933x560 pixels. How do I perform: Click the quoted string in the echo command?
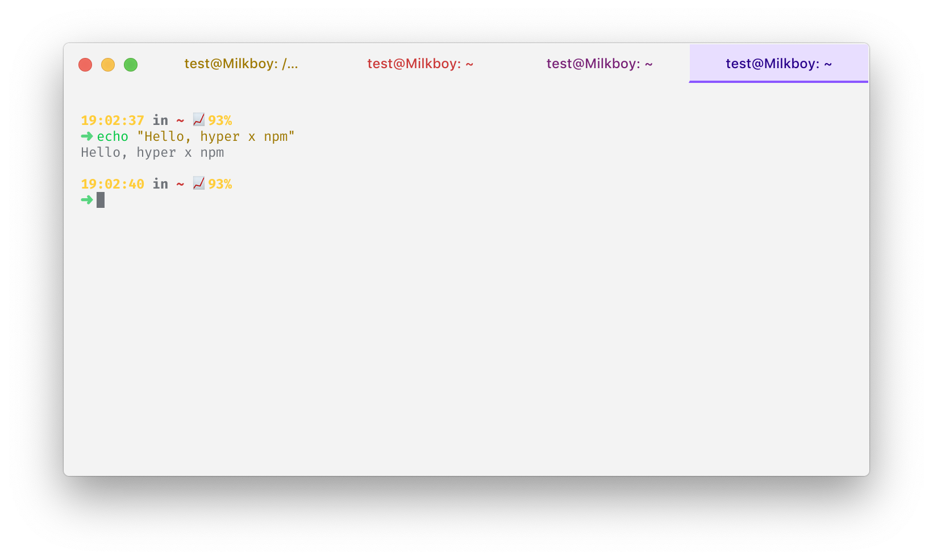(x=215, y=136)
